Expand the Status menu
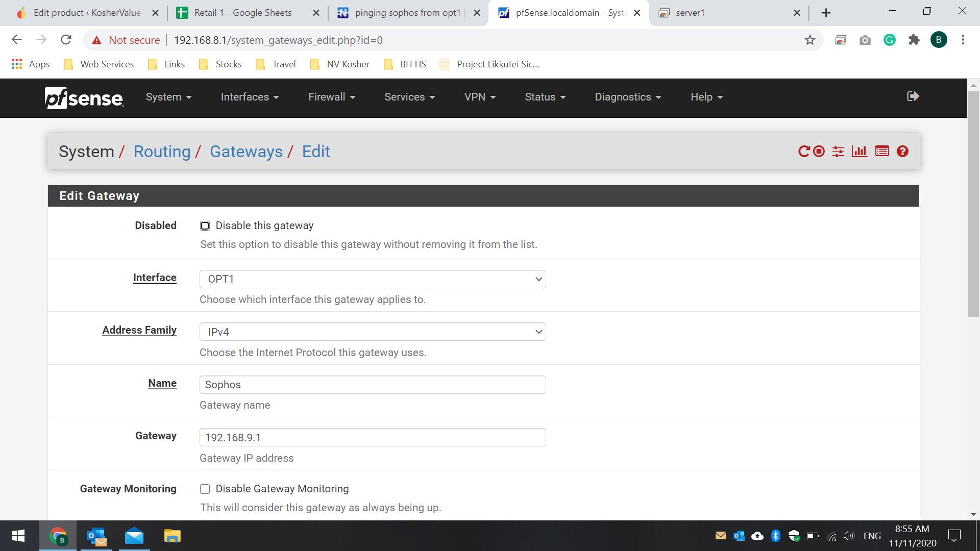This screenshot has height=551, width=980. (x=545, y=97)
